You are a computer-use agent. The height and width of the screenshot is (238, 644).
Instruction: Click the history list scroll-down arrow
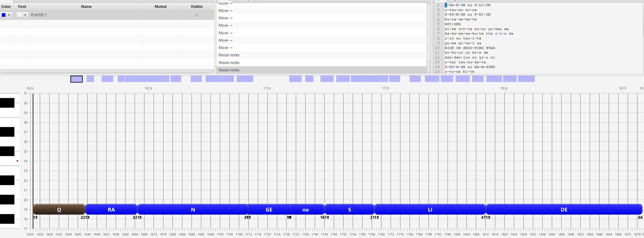429,72
